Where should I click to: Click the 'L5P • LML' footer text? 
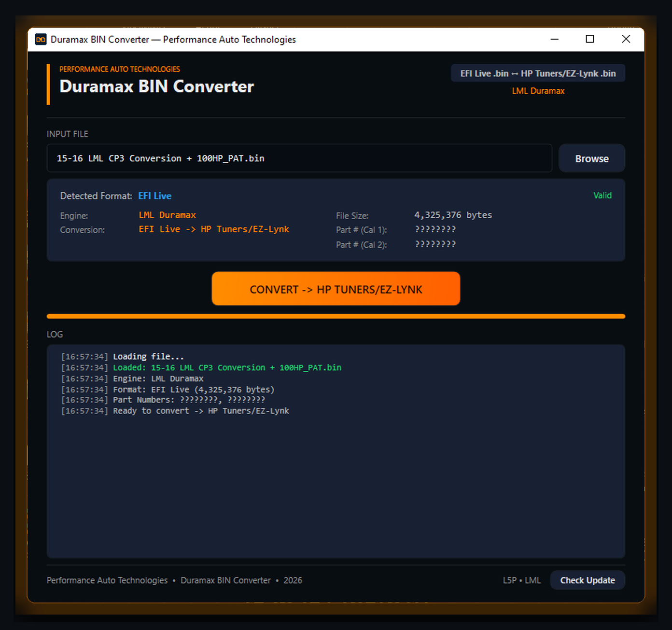(522, 580)
